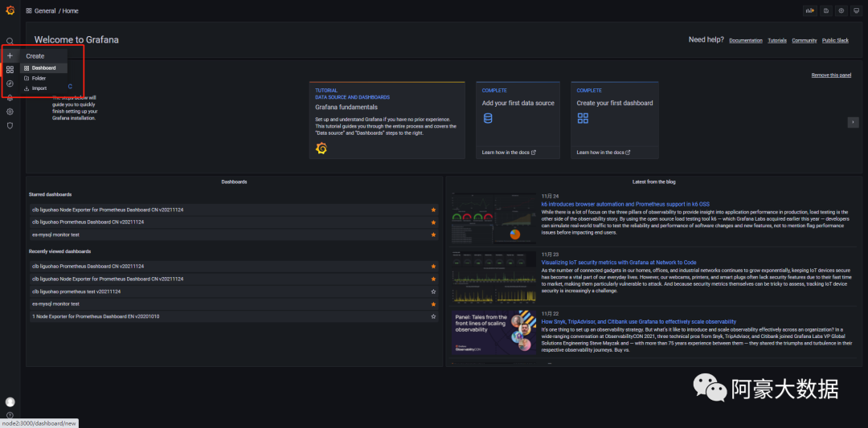
Task: Open the Grafana fundamentals tutorial card
Action: coord(387,120)
